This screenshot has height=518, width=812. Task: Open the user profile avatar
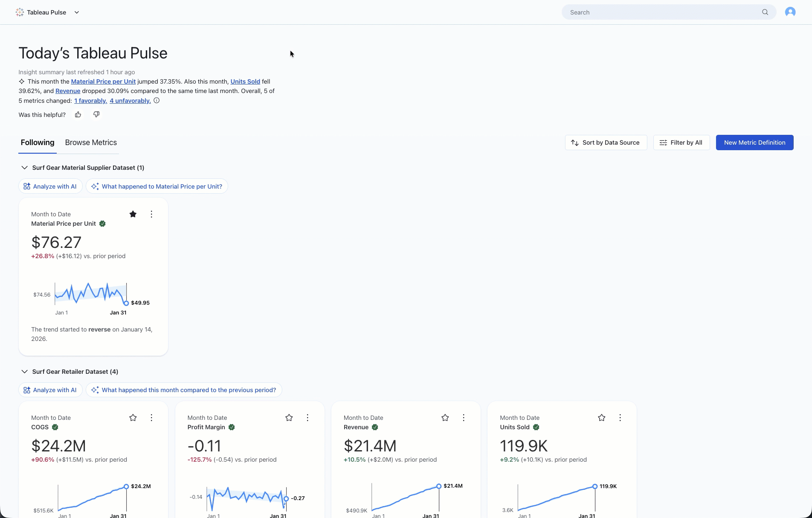[x=790, y=12]
